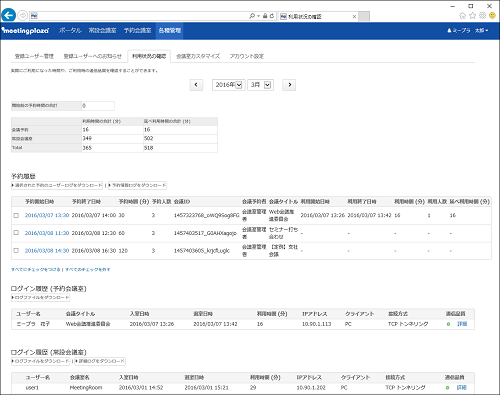Open the 常設会議室 menu
The width and height of the screenshot is (500, 395).
[x=102, y=30]
